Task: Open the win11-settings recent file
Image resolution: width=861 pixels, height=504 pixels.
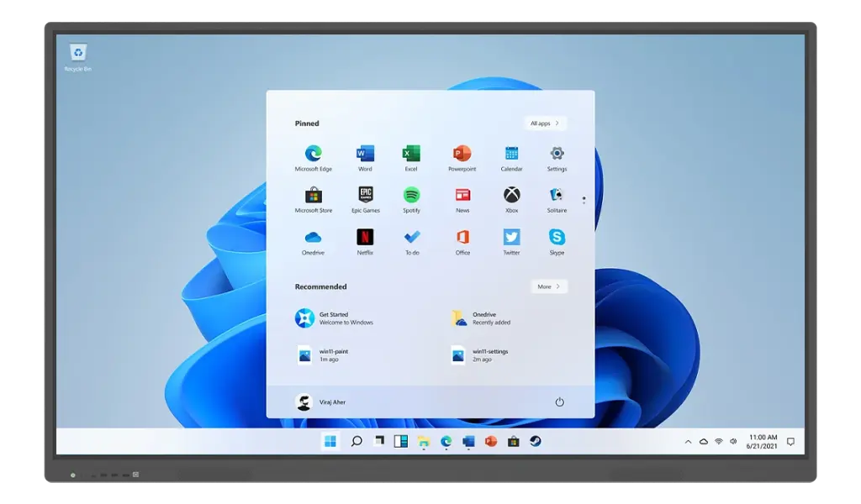Action: 479,355
